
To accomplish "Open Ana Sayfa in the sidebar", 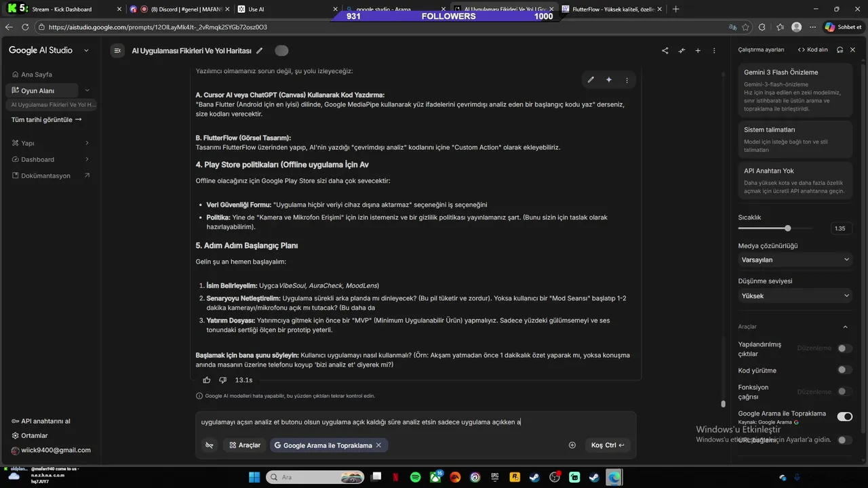I will click(x=37, y=75).
